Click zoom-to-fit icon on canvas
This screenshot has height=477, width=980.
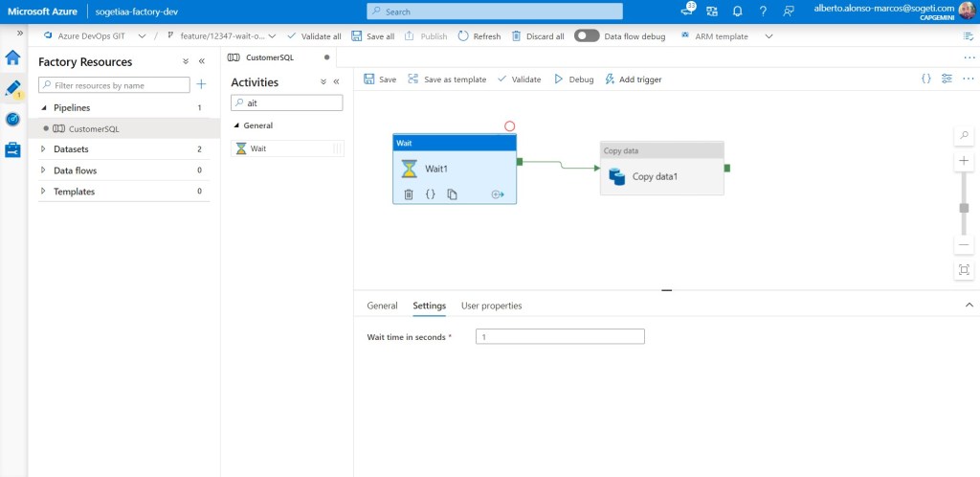[964, 270]
